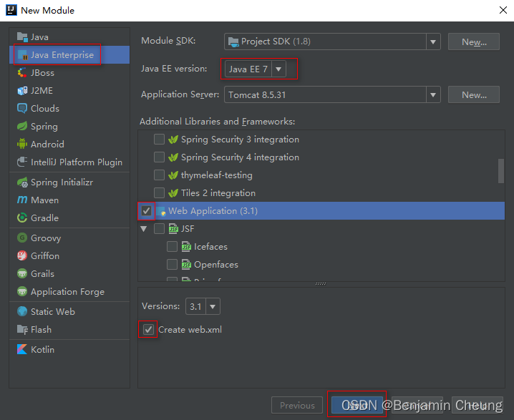Viewport: 514px width, 420px height.
Task: Click the Spring Security 4 integration leaf icon
Action: point(173,157)
